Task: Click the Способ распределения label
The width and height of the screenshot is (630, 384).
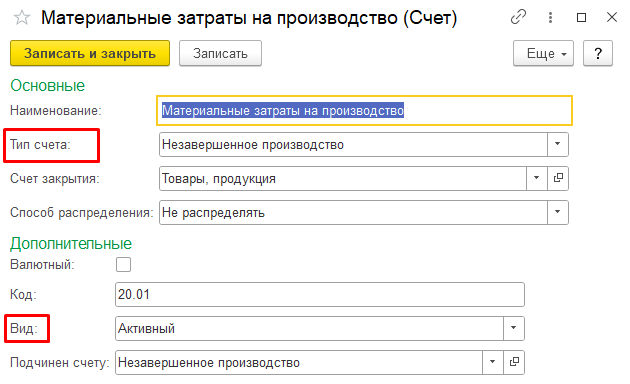Action: click(x=82, y=212)
